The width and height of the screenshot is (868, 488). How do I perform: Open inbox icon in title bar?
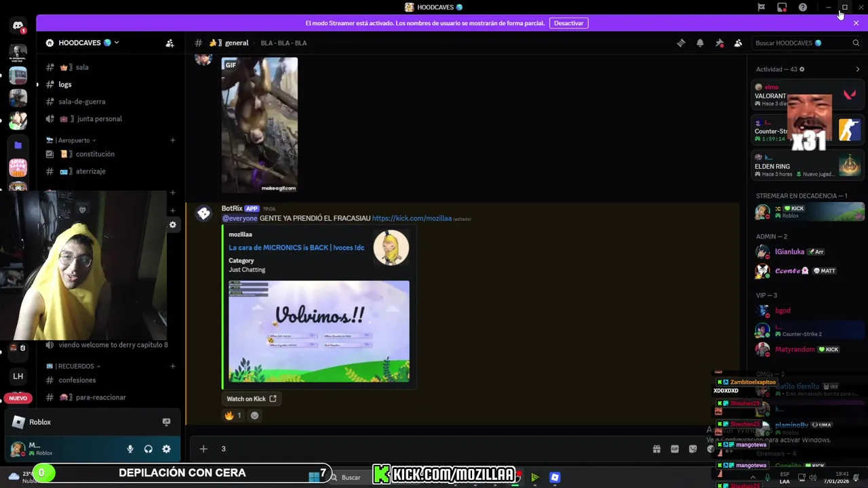782,7
